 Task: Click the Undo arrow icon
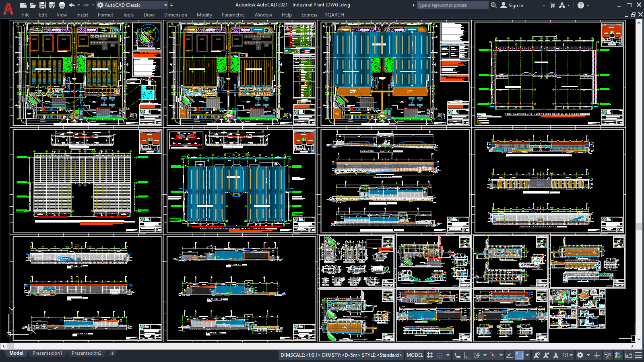tap(72, 5)
